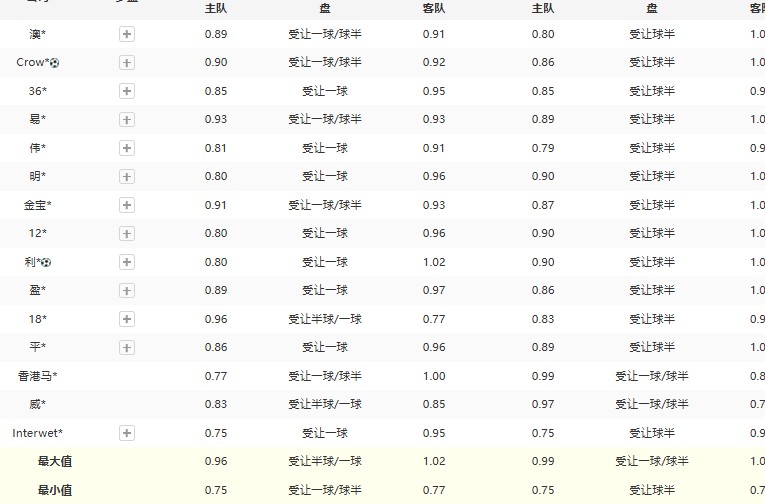The height and width of the screenshot is (504, 765).
Task: Expand the Crow* row details
Action: [x=127, y=62]
